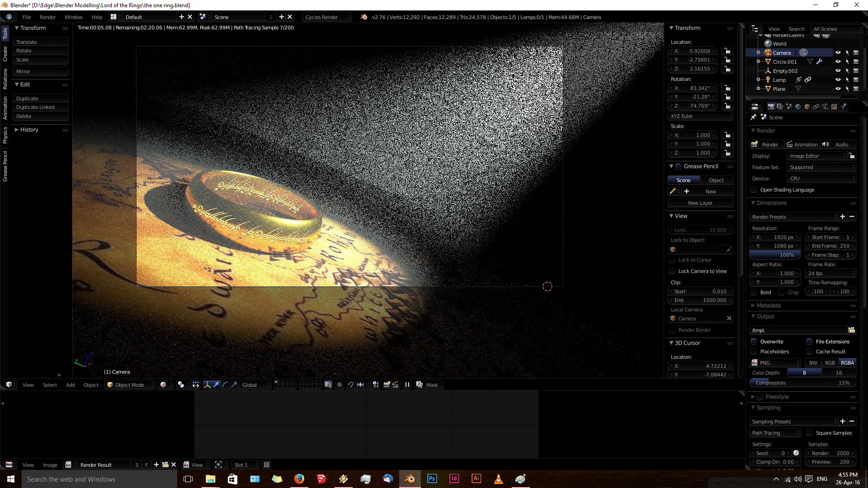Pause the viewport render preview
The width and height of the screenshot is (868, 488).
click(x=407, y=385)
